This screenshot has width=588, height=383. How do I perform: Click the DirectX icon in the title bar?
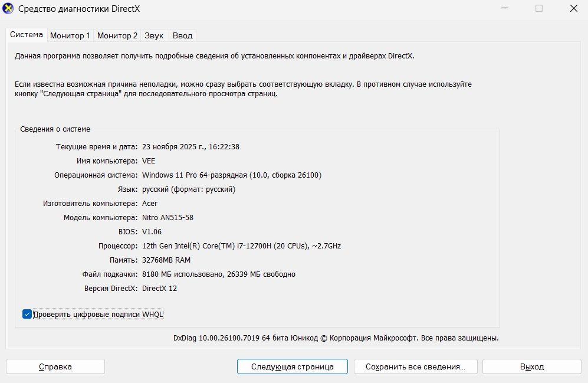click(x=9, y=9)
